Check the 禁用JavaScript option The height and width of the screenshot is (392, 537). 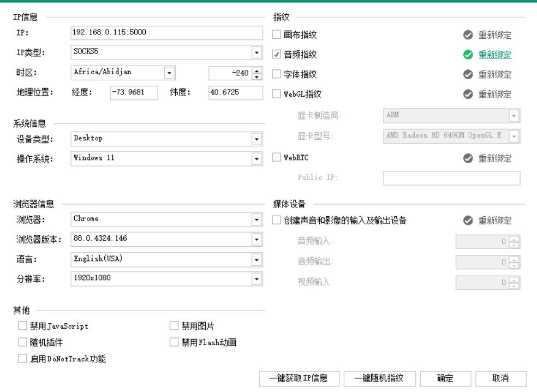click(x=22, y=325)
